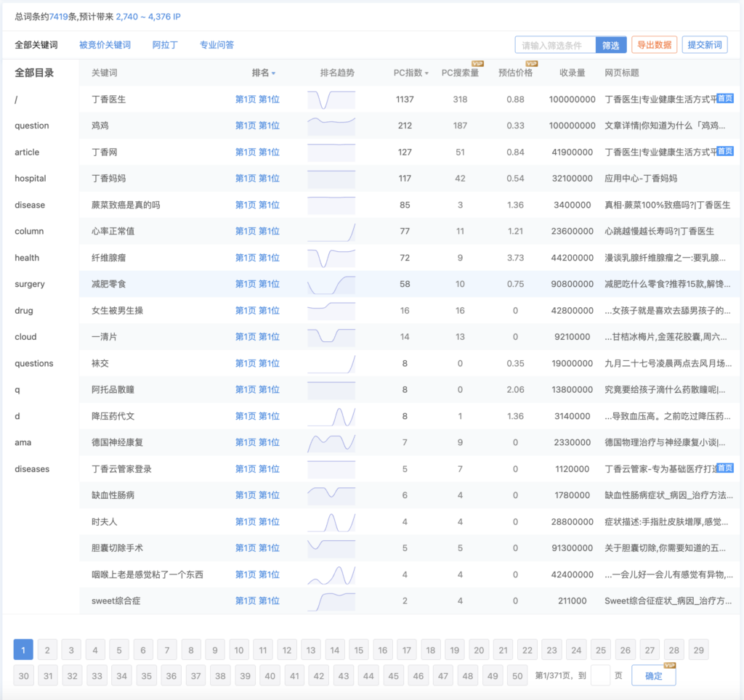This screenshot has height=700, width=744.
Task: Go to page 50 of results
Action: point(517,676)
